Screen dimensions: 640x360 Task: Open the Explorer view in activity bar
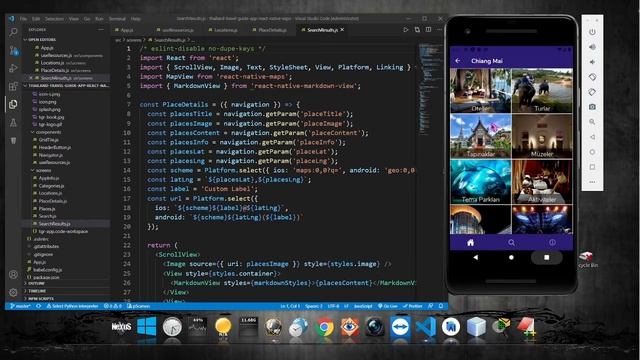coord(13,104)
